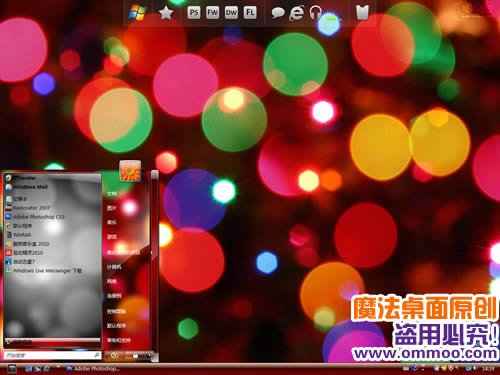The image size is (500, 375).
Task: Open Photoshop from the PS dock icon
Action: click(194, 13)
